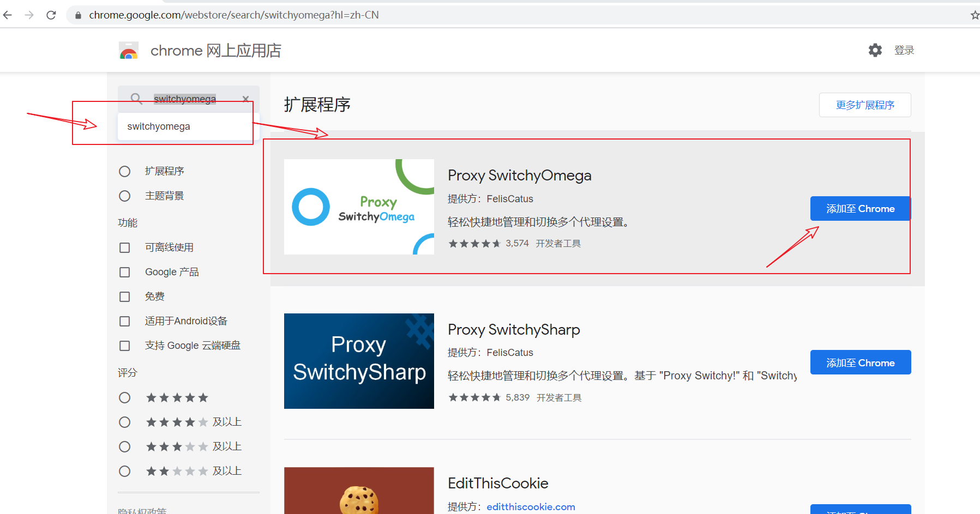Open the EditThisCookie cookie thumbnail
This screenshot has width=980, height=514.
(x=359, y=491)
